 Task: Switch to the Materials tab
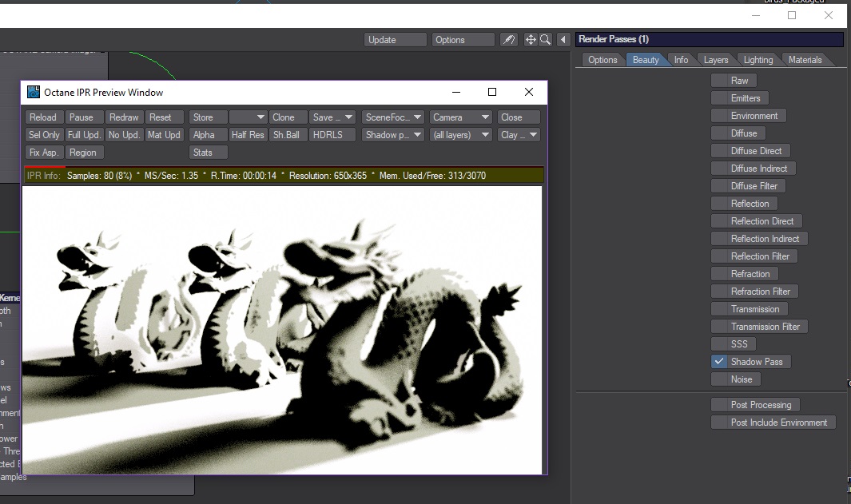805,60
